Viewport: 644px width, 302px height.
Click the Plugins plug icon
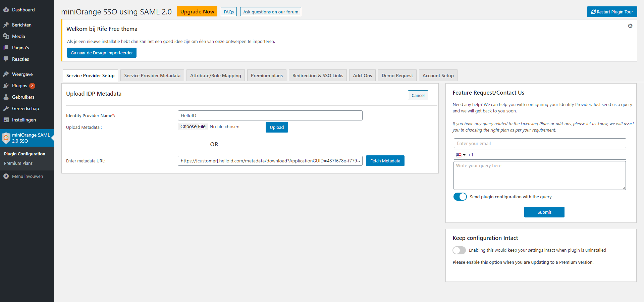pos(6,86)
